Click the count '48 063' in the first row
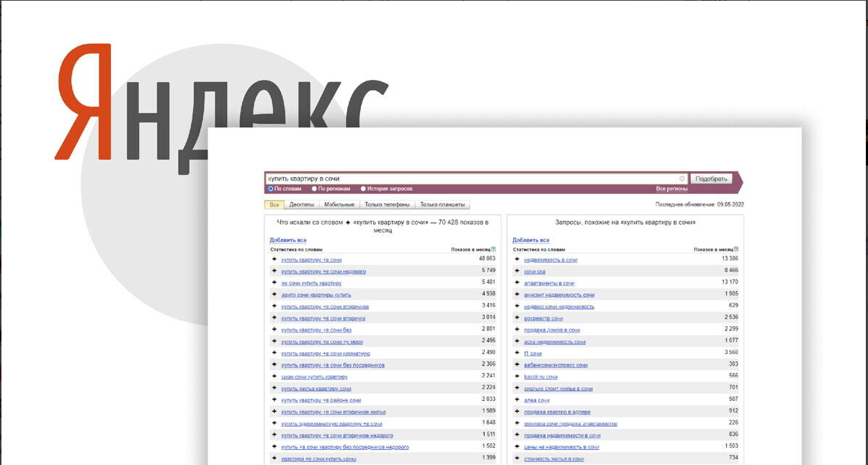The height and width of the screenshot is (465, 868). tap(487, 258)
